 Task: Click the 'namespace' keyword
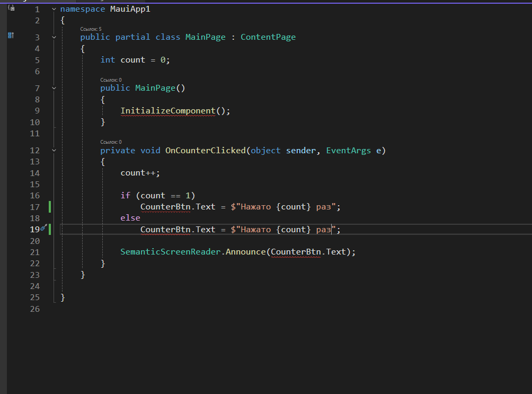click(x=83, y=9)
